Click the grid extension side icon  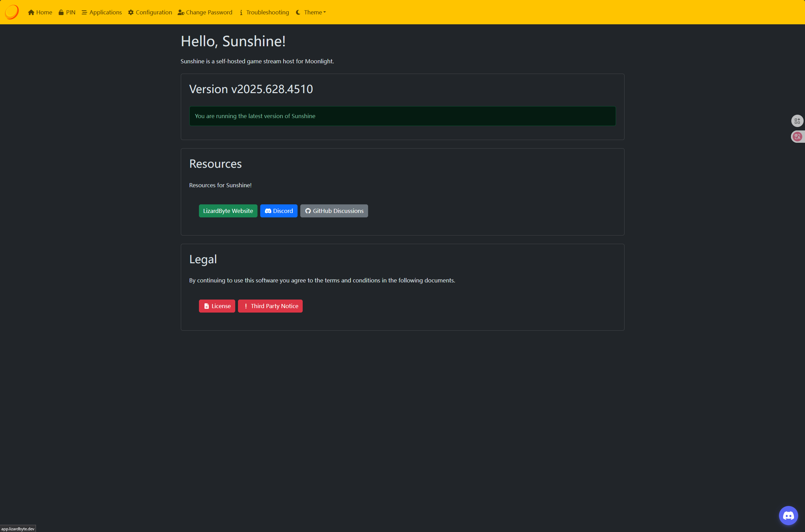tap(797, 121)
